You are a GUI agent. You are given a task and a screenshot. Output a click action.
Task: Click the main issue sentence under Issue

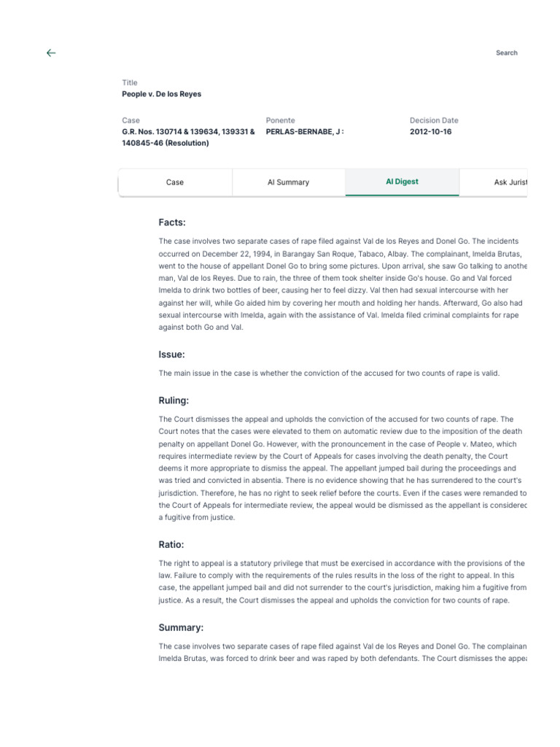(x=329, y=373)
